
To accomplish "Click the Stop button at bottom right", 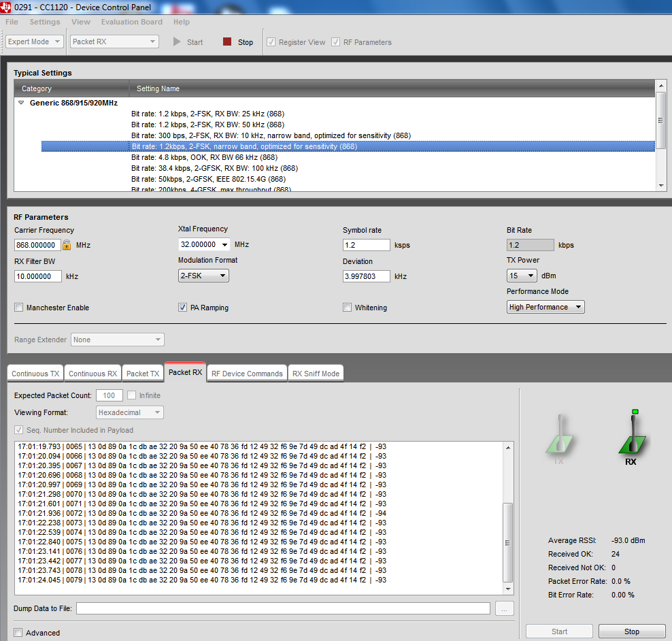I will pos(632,631).
